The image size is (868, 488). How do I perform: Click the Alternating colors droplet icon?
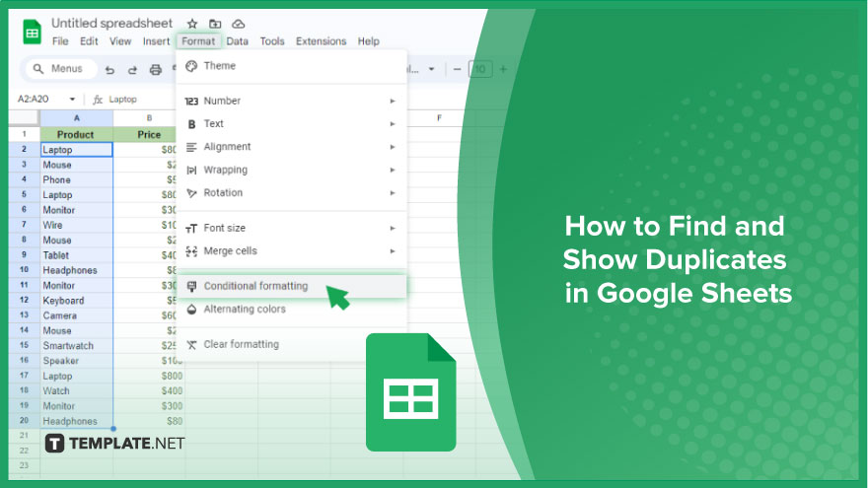pos(191,310)
